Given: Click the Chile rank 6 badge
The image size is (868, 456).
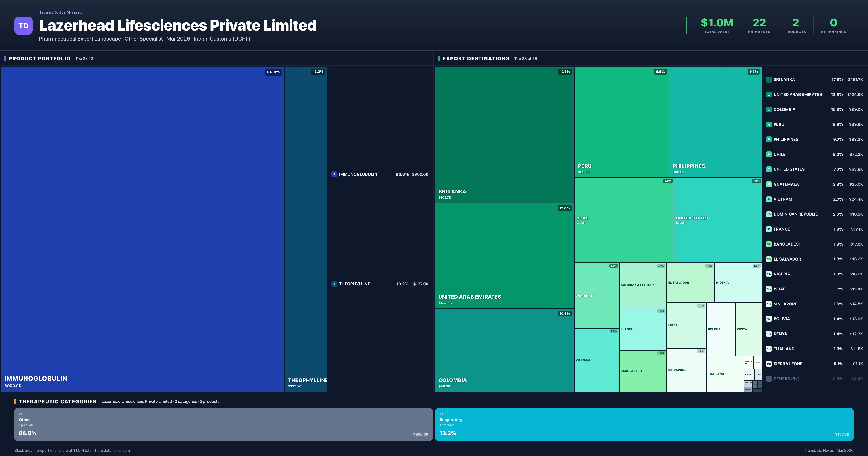Looking at the screenshot, I should [x=769, y=155].
